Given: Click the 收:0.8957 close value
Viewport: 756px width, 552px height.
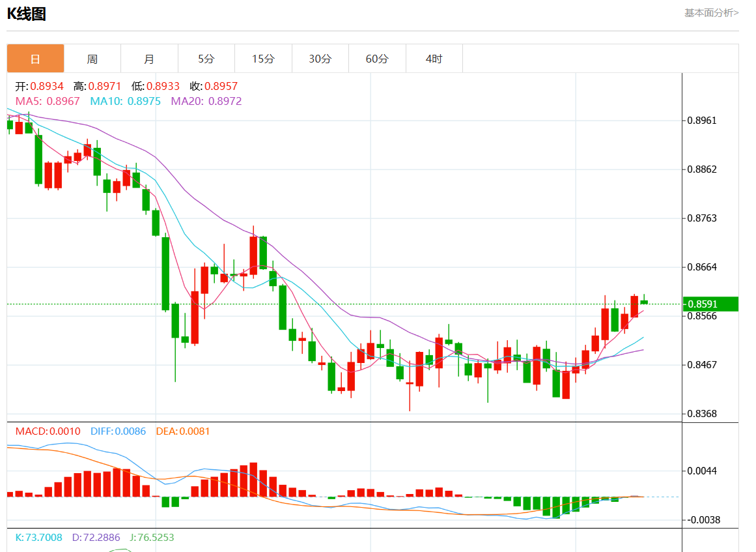Looking at the screenshot, I should click(x=214, y=87).
